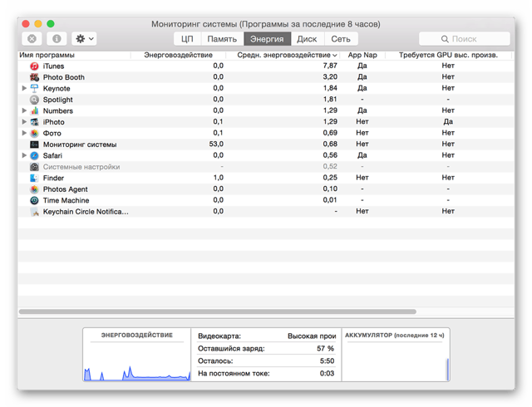Sort by App Nap column header

tap(362, 55)
